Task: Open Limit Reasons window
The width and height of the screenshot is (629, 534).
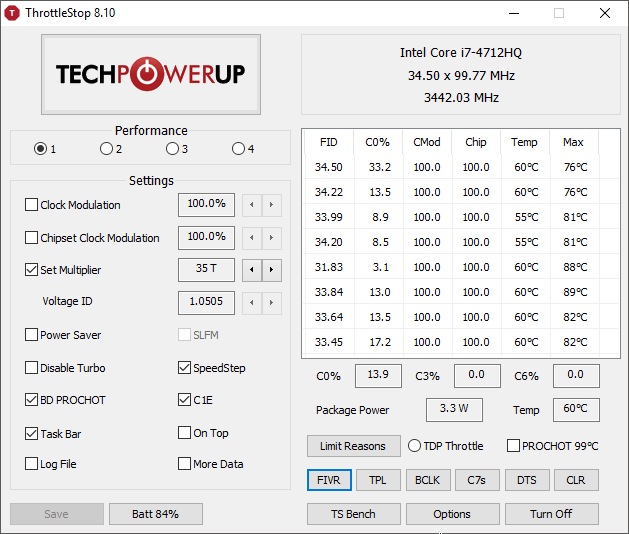Action: coord(354,446)
